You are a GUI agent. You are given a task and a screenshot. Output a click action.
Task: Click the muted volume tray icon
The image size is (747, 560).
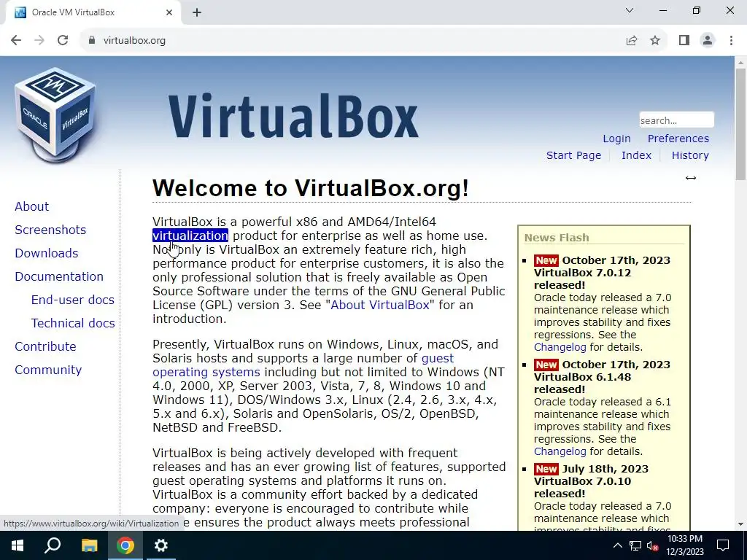[x=652, y=545]
